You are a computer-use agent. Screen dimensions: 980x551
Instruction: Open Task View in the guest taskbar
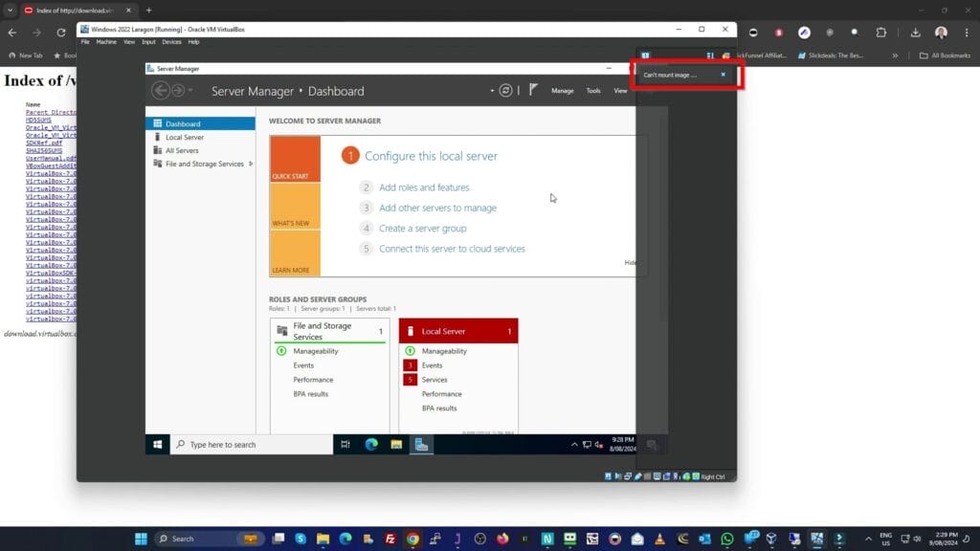(345, 444)
